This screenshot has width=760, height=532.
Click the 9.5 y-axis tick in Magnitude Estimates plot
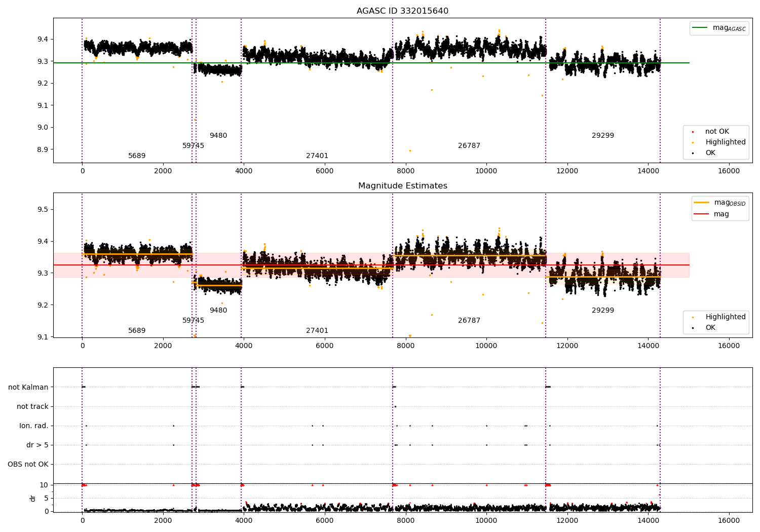[43, 210]
